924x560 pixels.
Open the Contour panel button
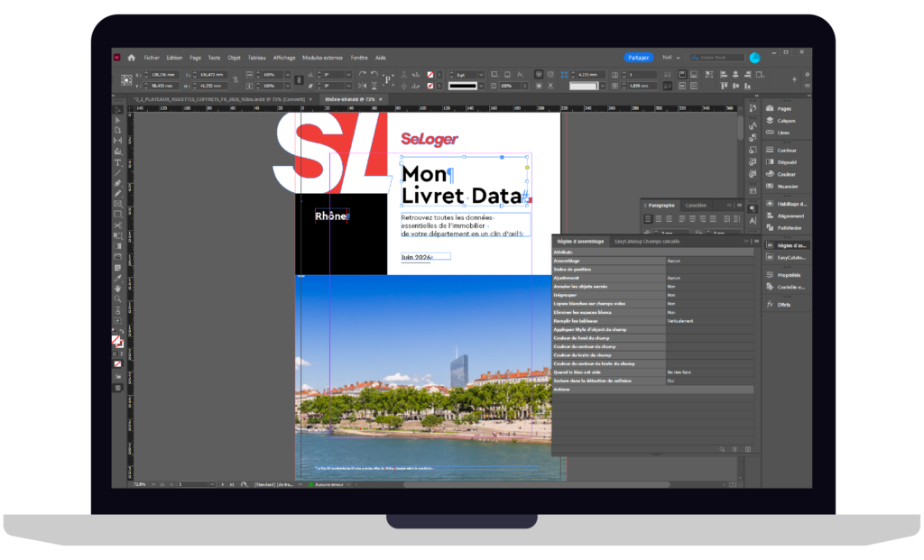[786, 151]
